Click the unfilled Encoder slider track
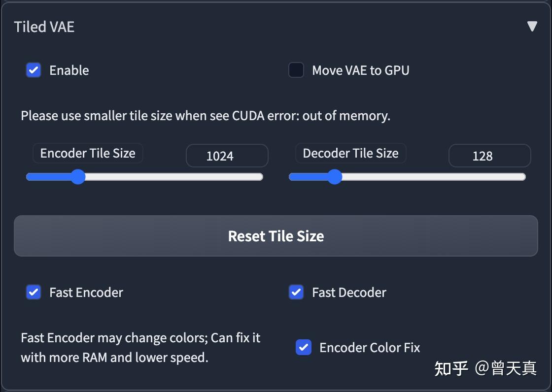 172,177
